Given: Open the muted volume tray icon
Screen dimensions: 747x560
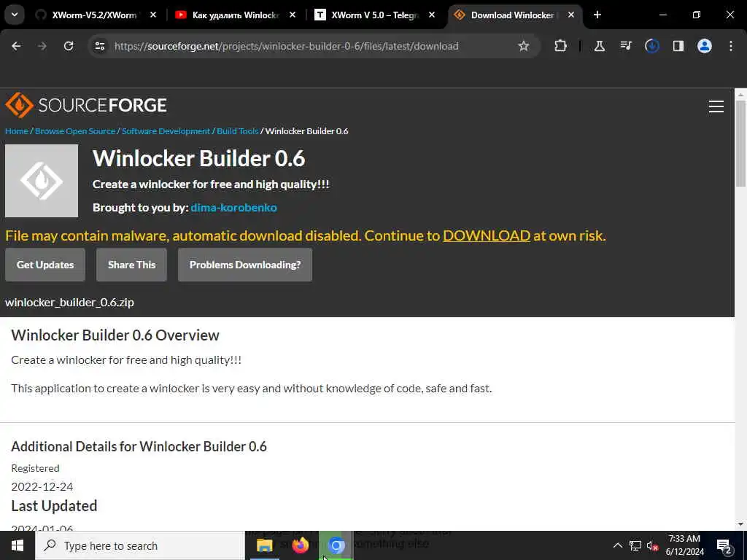Looking at the screenshot, I should pos(652,545).
